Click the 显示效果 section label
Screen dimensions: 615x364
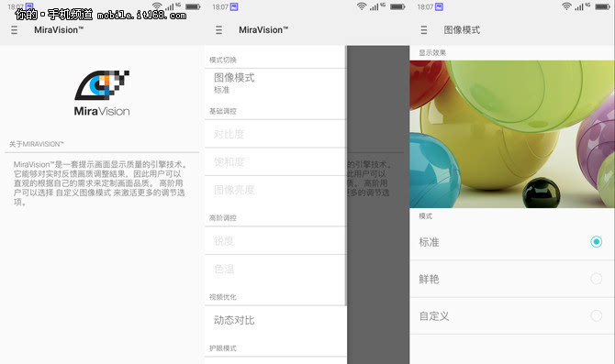click(432, 53)
